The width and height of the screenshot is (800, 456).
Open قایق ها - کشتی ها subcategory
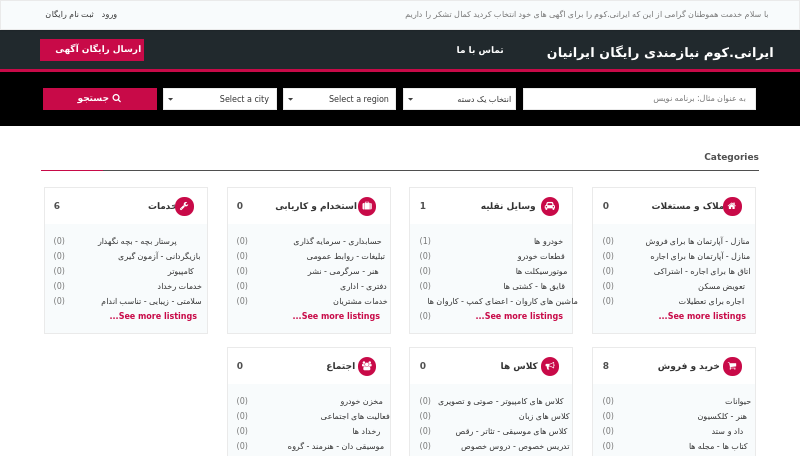coord(534,287)
